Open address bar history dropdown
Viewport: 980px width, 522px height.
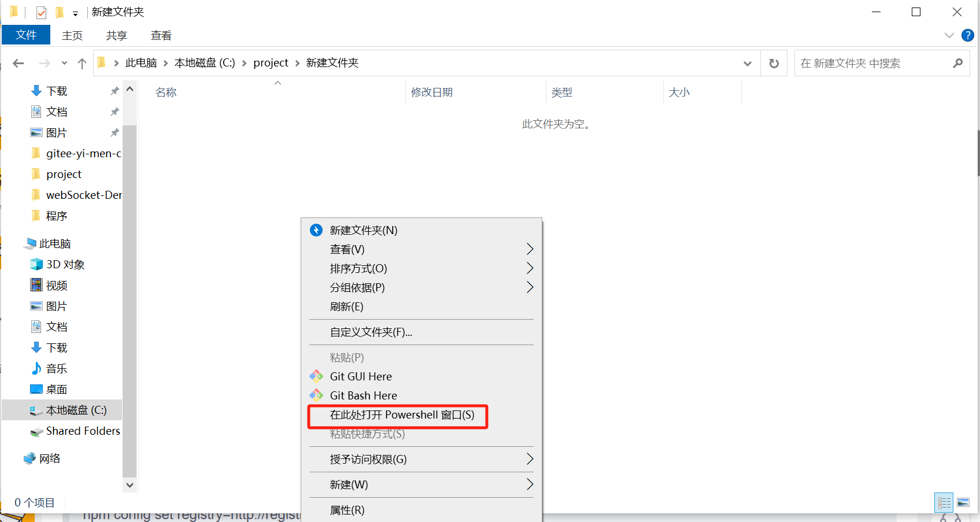point(748,64)
